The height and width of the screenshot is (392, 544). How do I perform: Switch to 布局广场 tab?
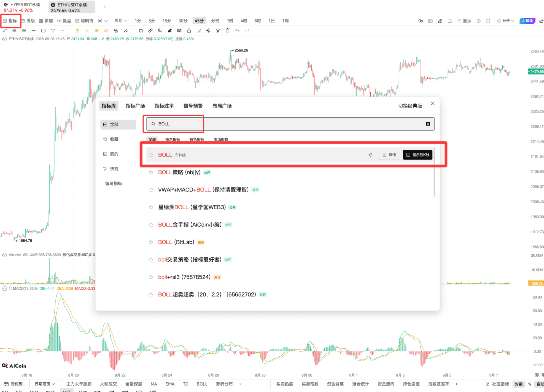click(x=222, y=106)
